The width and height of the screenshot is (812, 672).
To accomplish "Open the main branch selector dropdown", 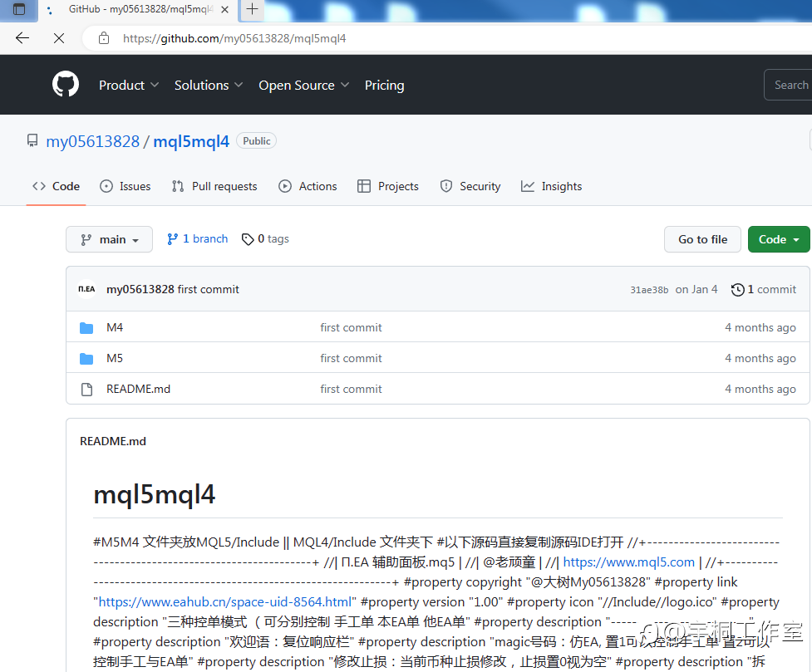I will pyautogui.click(x=109, y=239).
